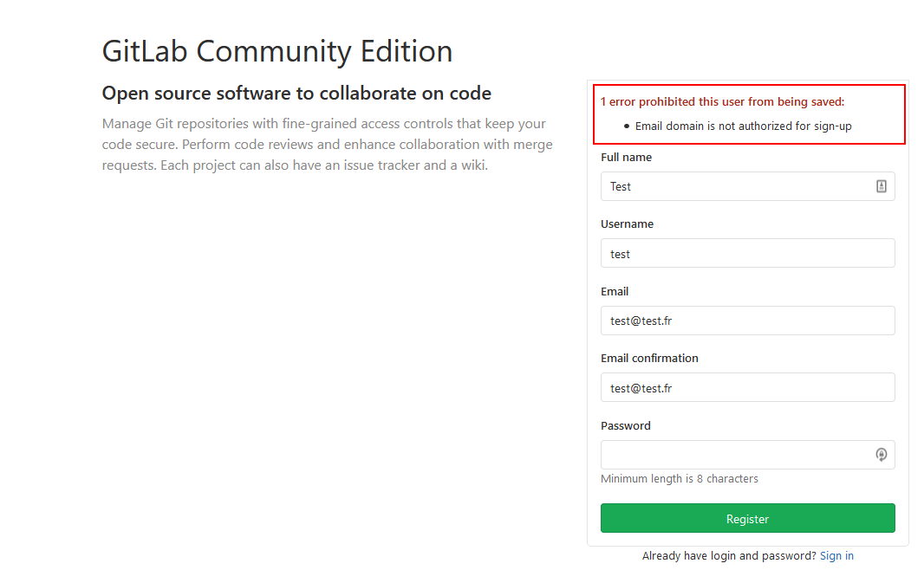The width and height of the screenshot is (924, 570).
Task: Click the gray Manage Git repositories description paragraph
Action: (x=327, y=144)
